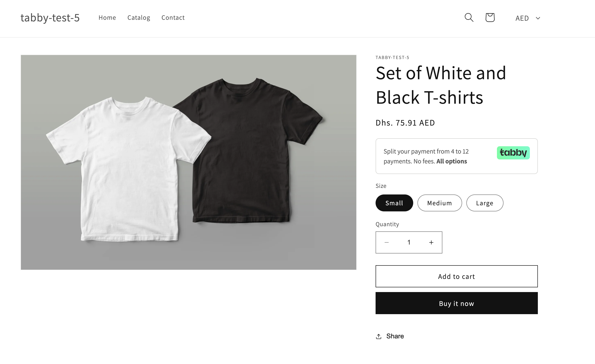Open the Contact menu item
This screenshot has height=364, width=595.
pyautogui.click(x=173, y=18)
